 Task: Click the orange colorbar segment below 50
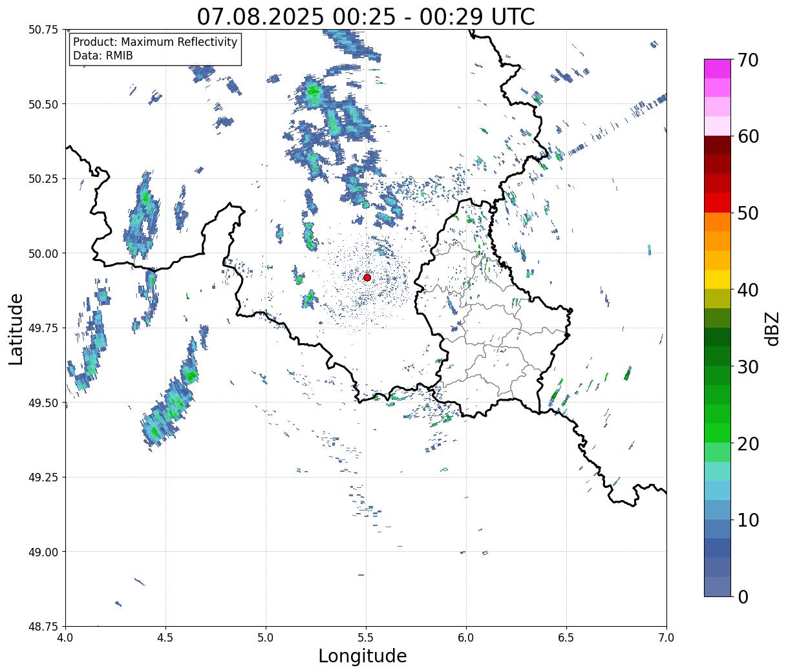[x=718, y=222]
